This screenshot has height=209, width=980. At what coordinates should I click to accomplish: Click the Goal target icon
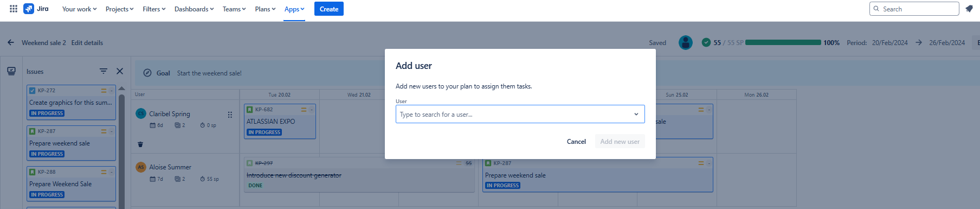[x=147, y=73]
